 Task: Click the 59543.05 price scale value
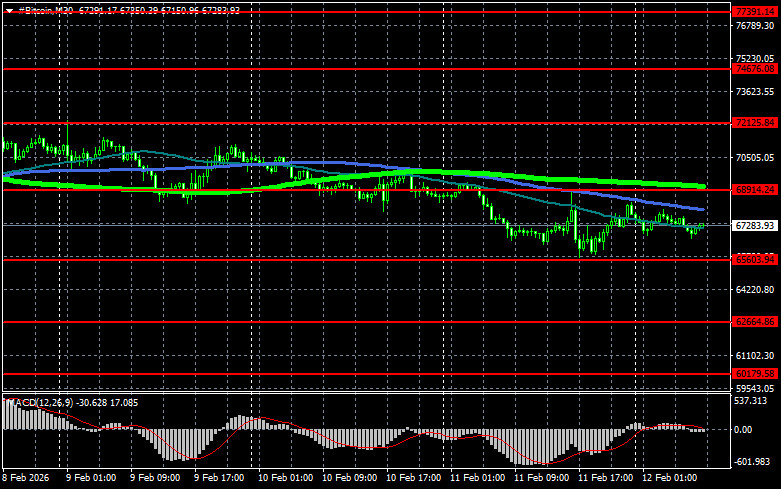coord(755,388)
